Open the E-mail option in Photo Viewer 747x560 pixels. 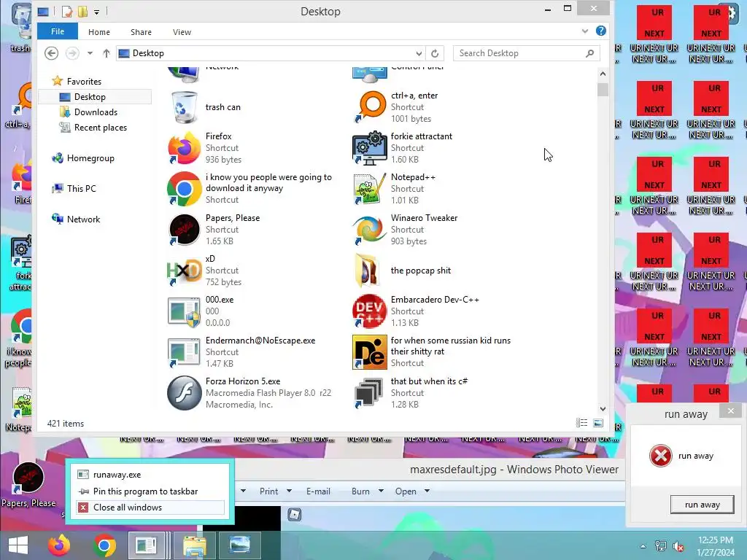318,491
